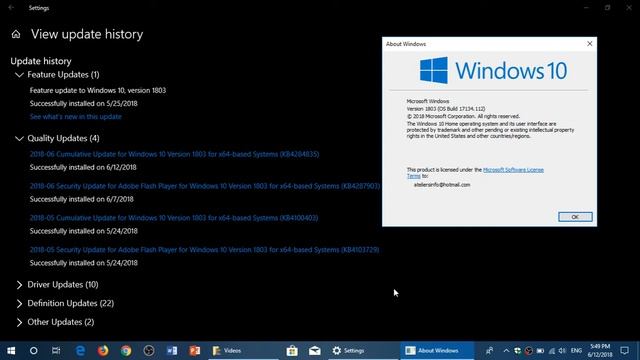
Task: Switch to the Videos folder window
Action: pyautogui.click(x=244, y=351)
